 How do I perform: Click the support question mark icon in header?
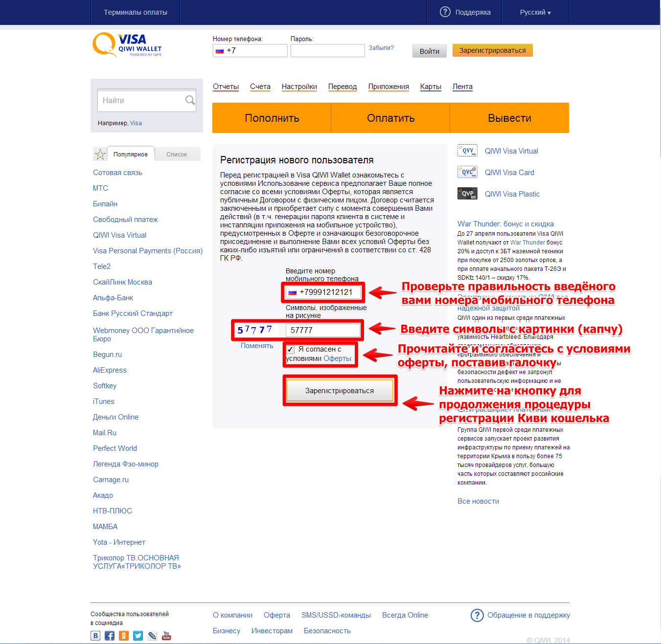click(445, 12)
